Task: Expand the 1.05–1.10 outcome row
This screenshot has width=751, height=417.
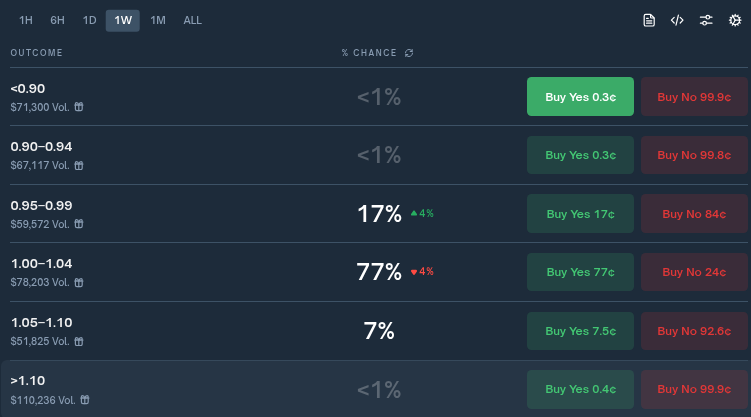Action: 378,331
